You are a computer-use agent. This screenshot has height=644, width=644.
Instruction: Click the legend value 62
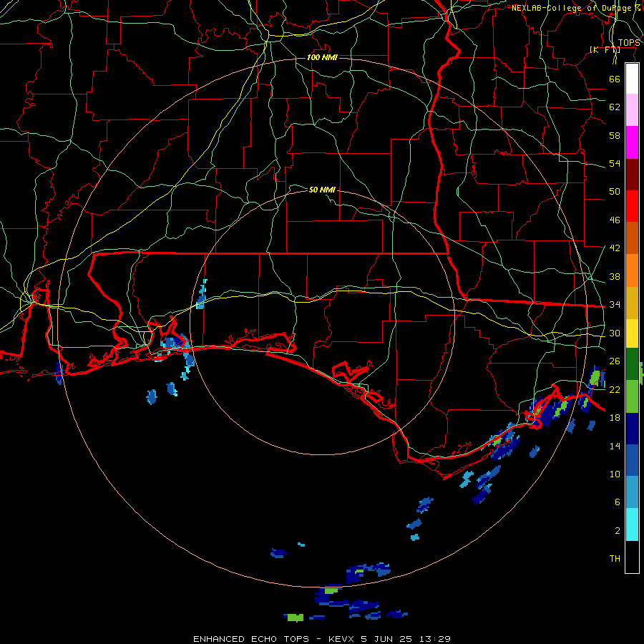point(615,107)
